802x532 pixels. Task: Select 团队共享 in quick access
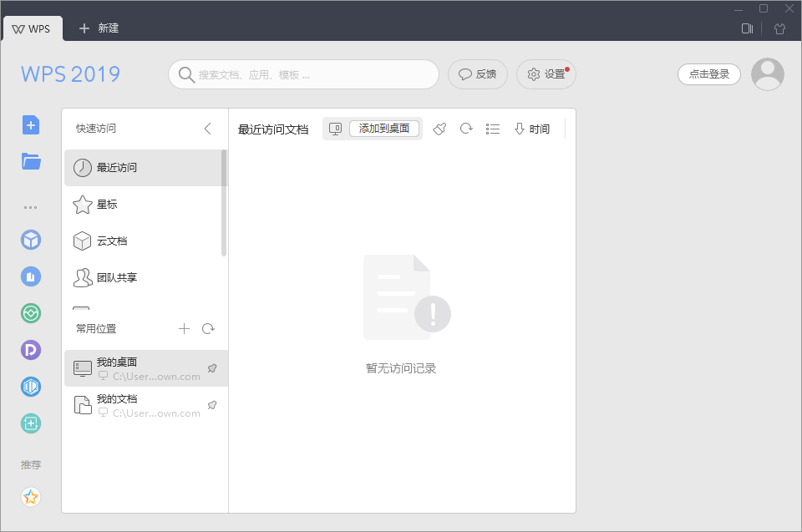coord(143,278)
